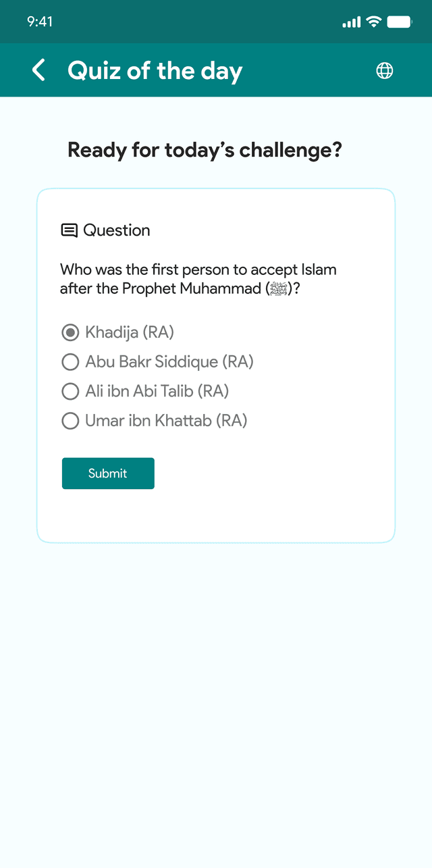Screen dimensions: 432x868
Task: Click the question text about accepting Islam
Action: tap(198, 279)
